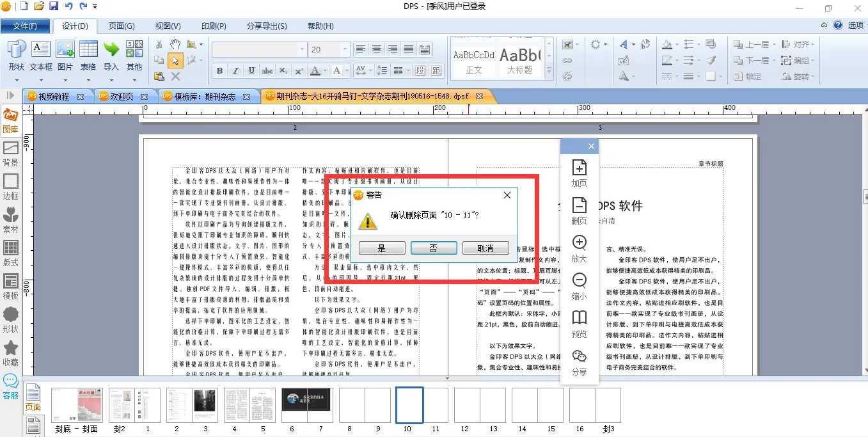
Task: Set text alignment to left
Action: pos(361,49)
